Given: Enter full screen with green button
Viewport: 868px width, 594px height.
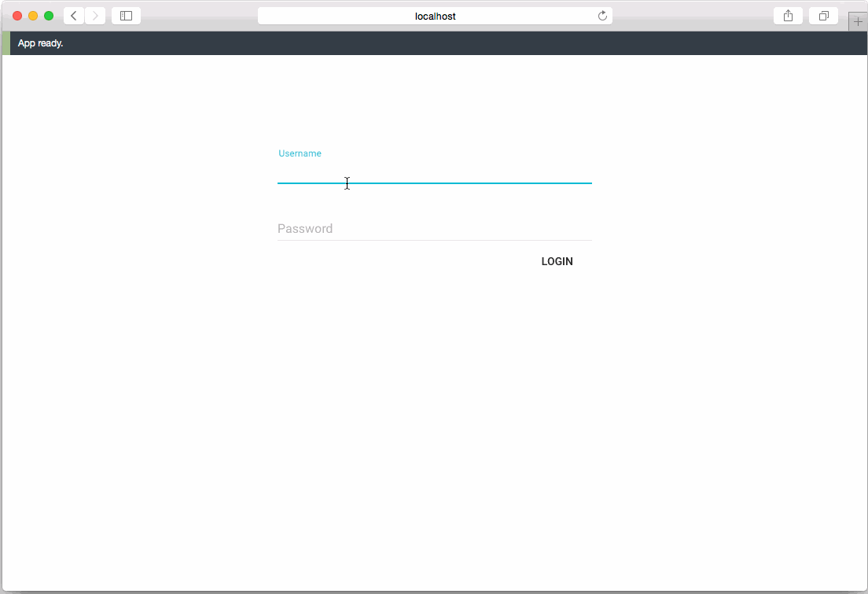Looking at the screenshot, I should 49,16.
